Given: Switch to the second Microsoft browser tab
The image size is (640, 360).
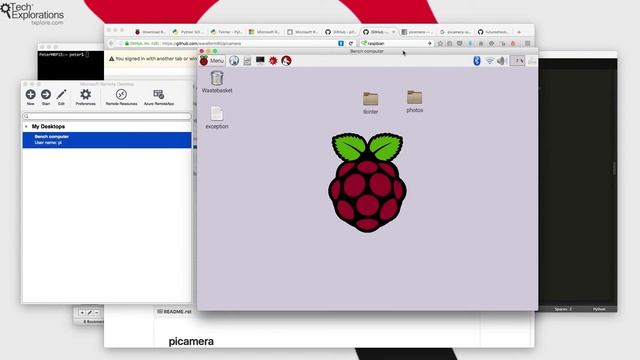Looking at the screenshot, I should [x=302, y=32].
